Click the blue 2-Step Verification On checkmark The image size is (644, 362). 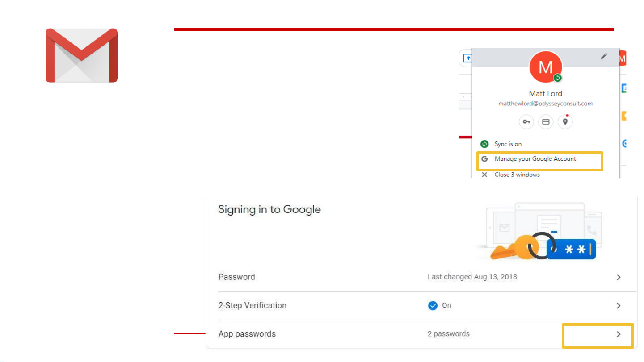[433, 306]
